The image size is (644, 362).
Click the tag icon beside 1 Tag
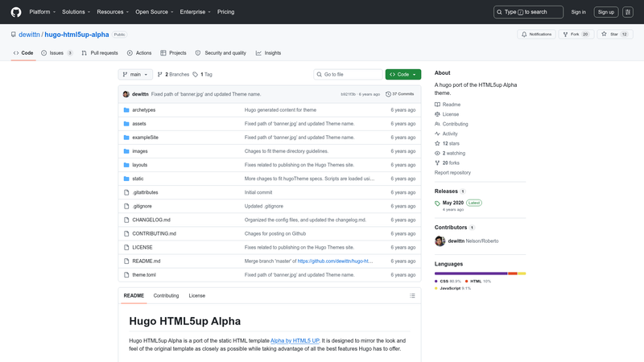click(x=196, y=74)
